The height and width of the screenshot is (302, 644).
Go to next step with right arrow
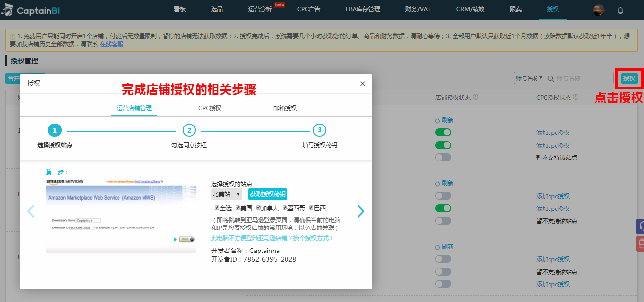pos(361,211)
